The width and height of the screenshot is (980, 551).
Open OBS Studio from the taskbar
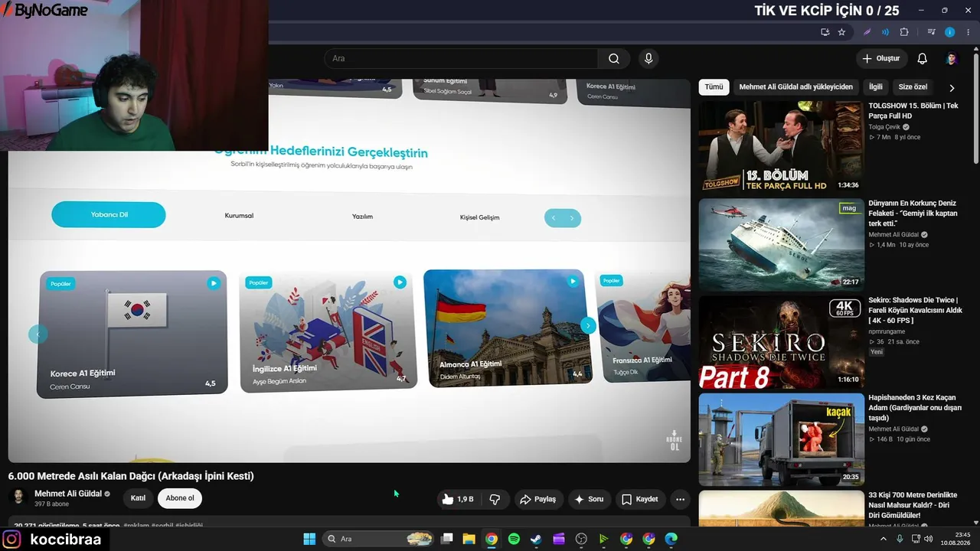point(581,539)
